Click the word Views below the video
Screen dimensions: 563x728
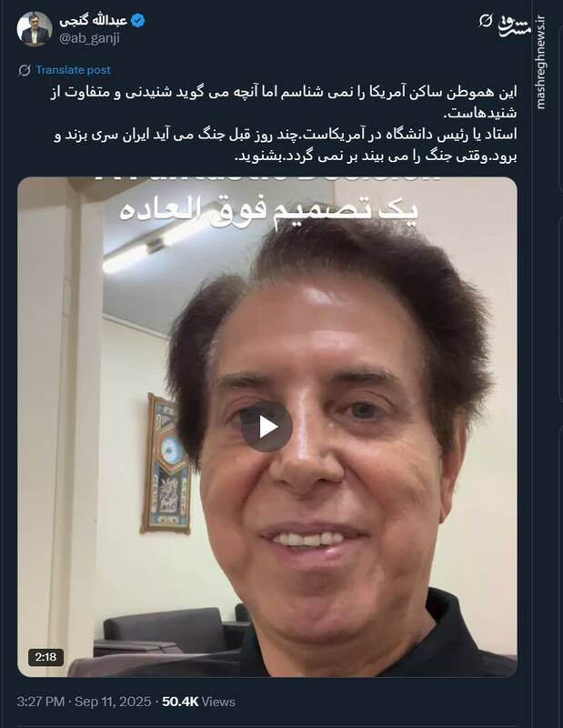pos(218,702)
